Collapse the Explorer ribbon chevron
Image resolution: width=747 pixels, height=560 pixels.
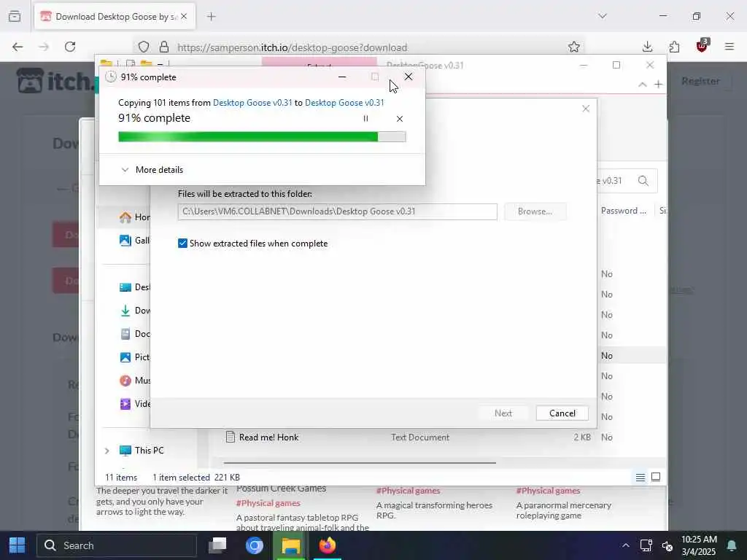click(642, 85)
